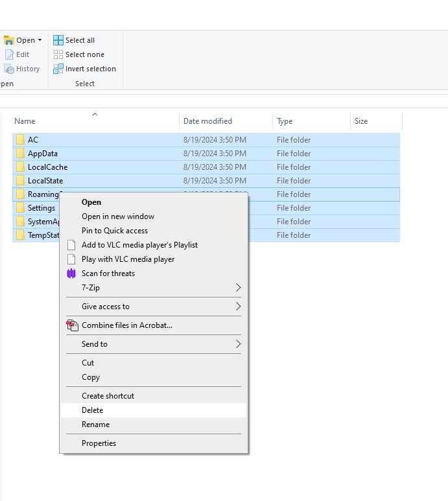Select Play with VLC media player
448x501 pixels.
(x=154, y=259)
